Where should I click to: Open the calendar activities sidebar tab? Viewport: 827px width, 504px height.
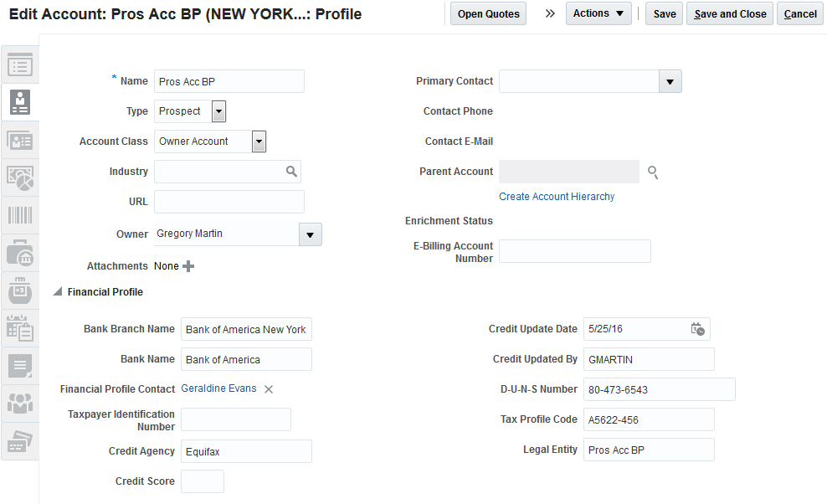tap(20, 327)
